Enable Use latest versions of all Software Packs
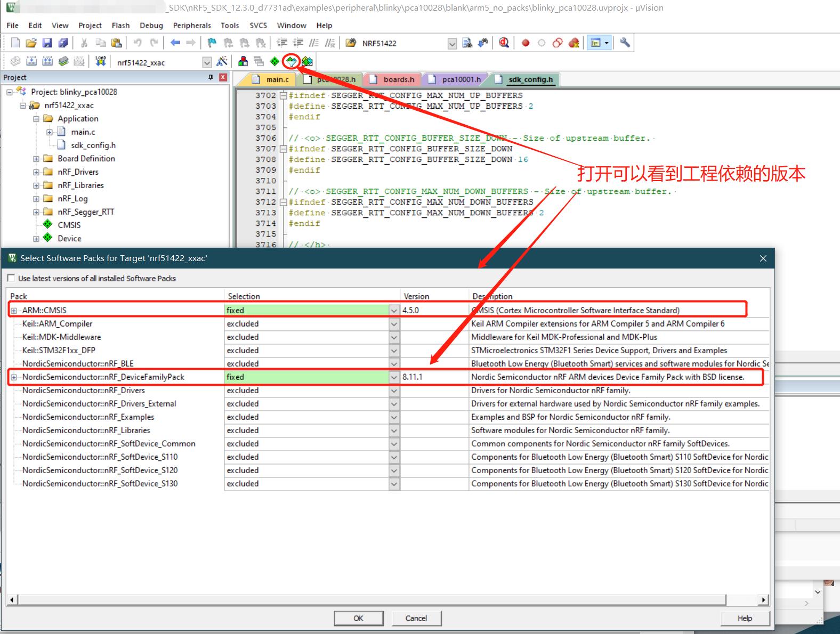The width and height of the screenshot is (840, 634). [11, 278]
